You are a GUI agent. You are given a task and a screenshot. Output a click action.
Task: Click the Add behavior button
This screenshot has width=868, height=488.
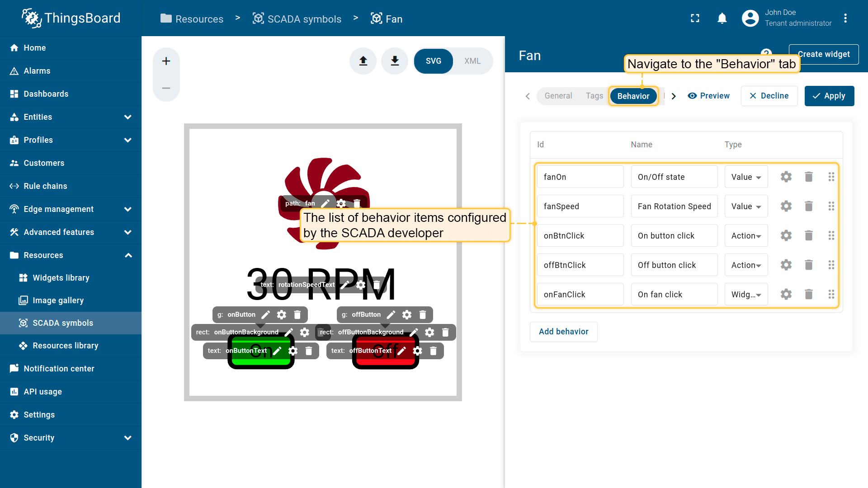coord(563,332)
